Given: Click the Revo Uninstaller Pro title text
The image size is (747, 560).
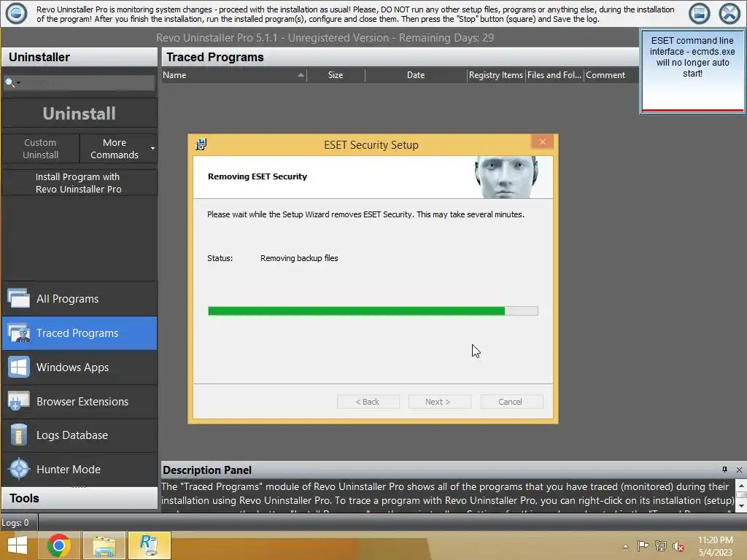Looking at the screenshot, I should pyautogui.click(x=325, y=38).
